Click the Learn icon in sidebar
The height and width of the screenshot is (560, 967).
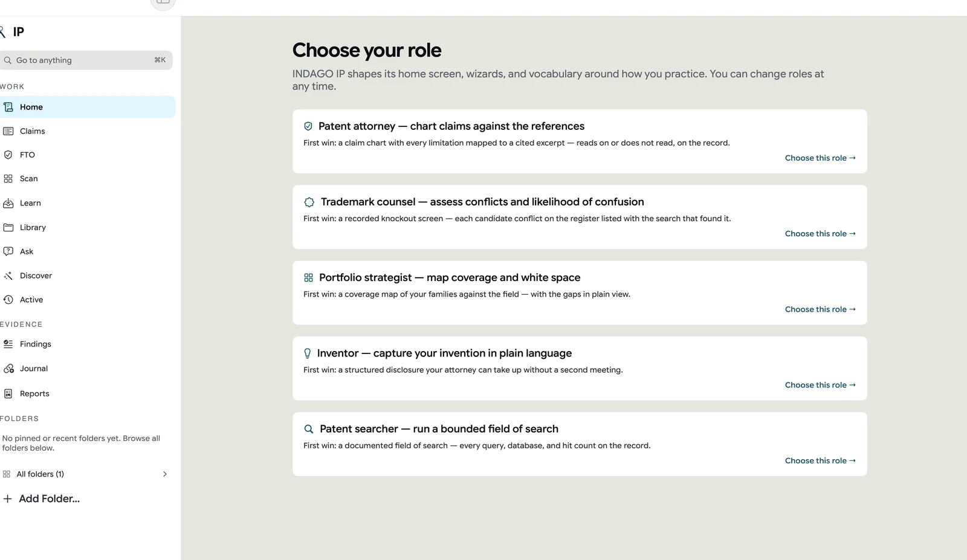coord(8,203)
